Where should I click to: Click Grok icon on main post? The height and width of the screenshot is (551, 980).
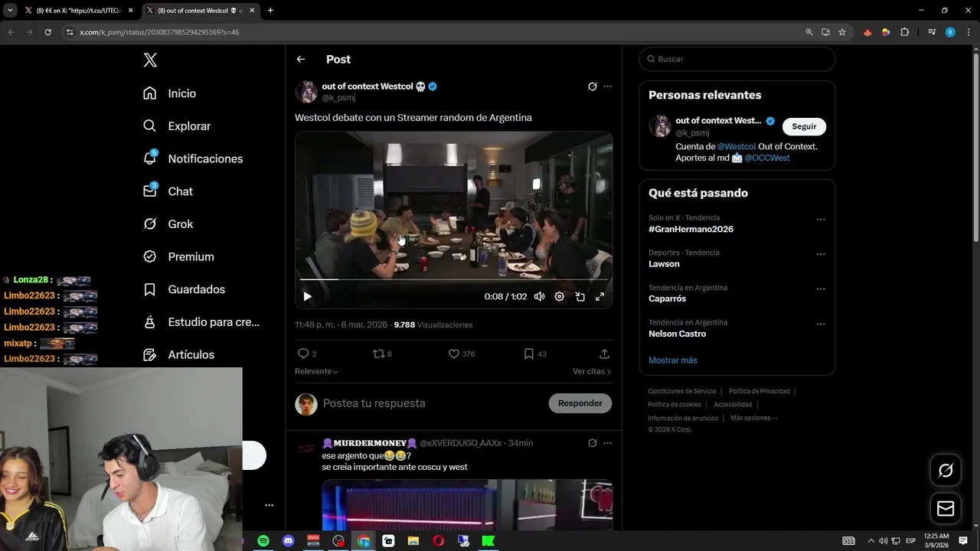(592, 86)
